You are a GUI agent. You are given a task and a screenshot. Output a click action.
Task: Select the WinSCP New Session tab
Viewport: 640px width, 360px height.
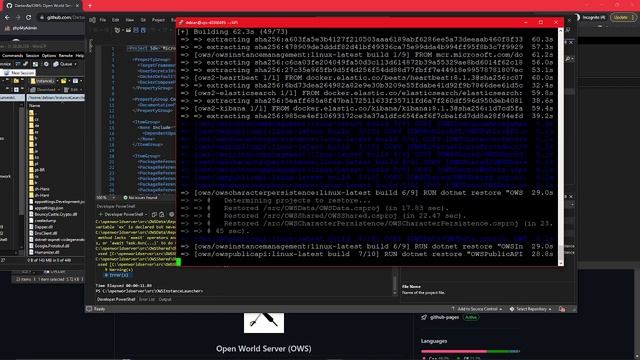click(x=19, y=73)
